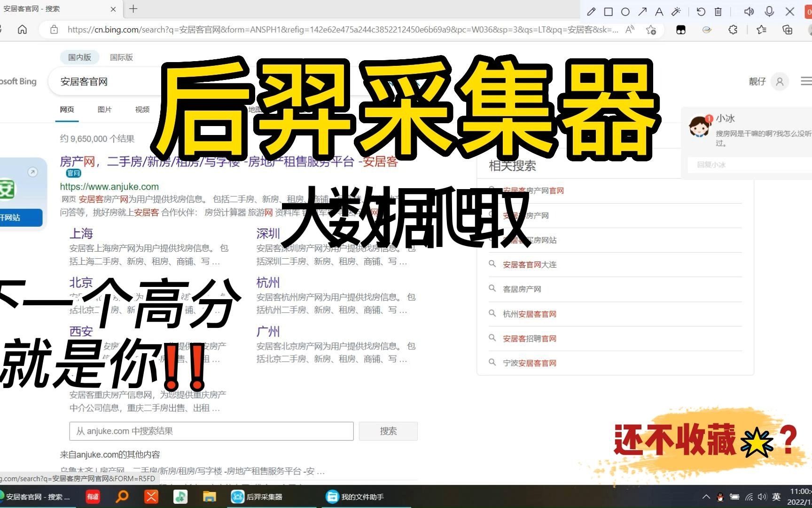This screenshot has height=508, width=812.
Task: Open related search 客居房产网
Action: click(x=522, y=289)
